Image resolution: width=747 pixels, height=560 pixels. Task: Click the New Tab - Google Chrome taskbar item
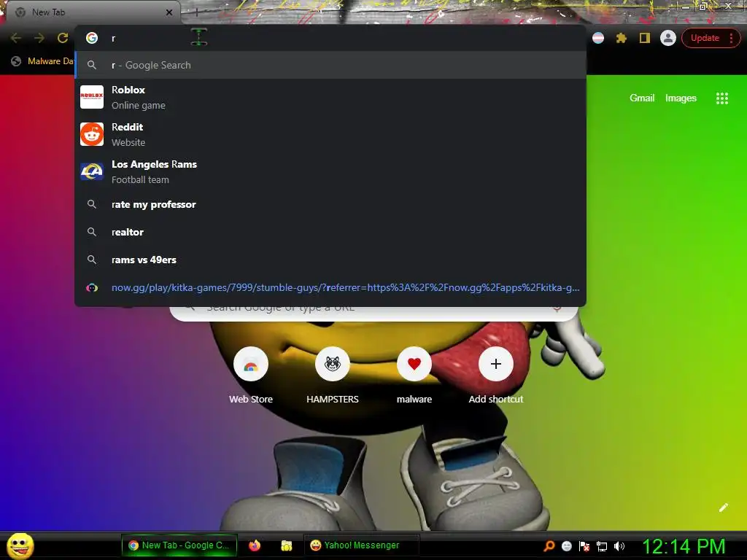tap(179, 545)
